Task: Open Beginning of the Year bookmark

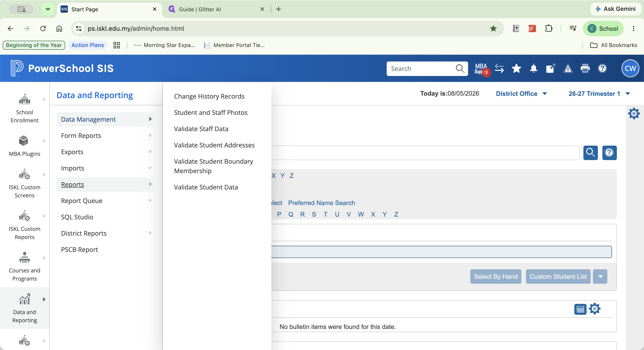Action: pyautogui.click(x=34, y=45)
